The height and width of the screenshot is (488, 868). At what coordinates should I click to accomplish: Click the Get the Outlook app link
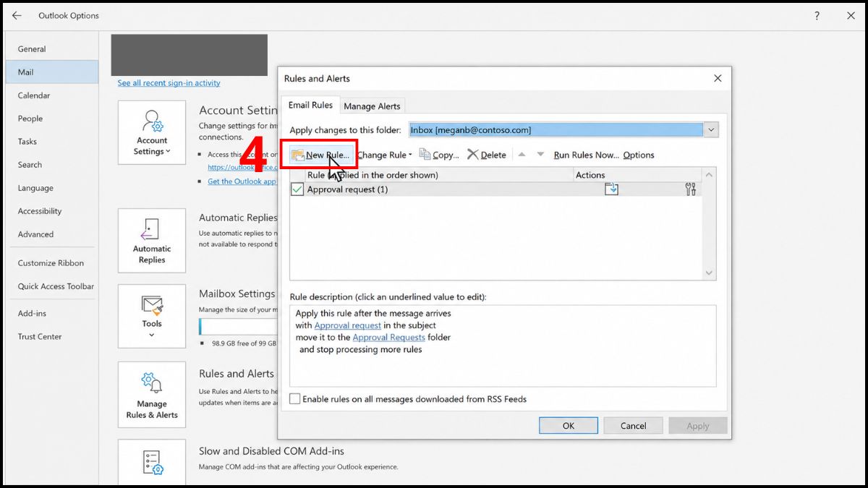tap(242, 181)
